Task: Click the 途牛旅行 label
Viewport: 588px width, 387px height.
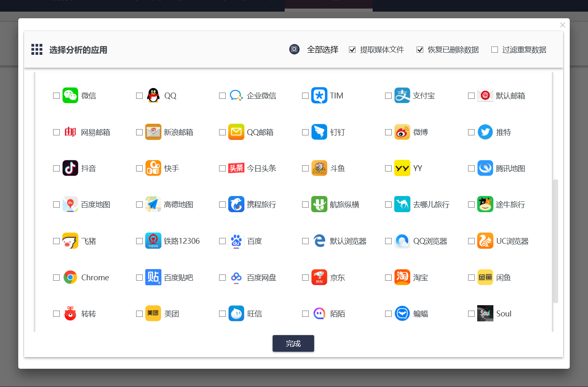Action: [510, 204]
